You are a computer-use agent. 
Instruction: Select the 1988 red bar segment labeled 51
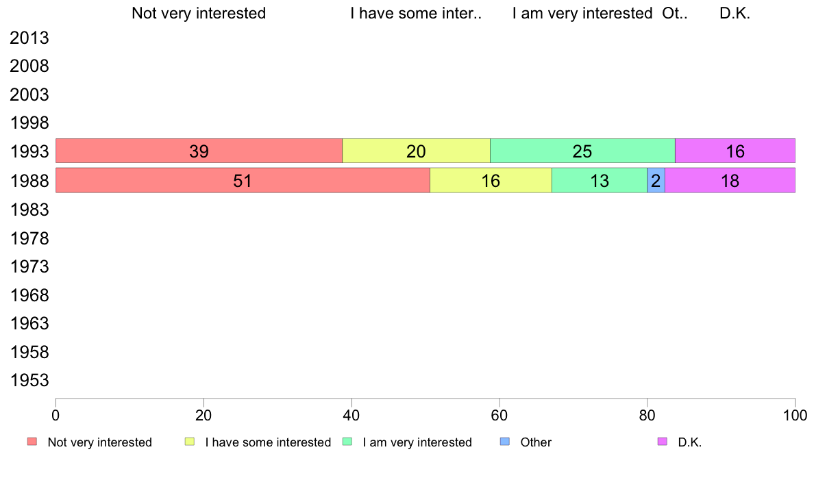pos(243,180)
